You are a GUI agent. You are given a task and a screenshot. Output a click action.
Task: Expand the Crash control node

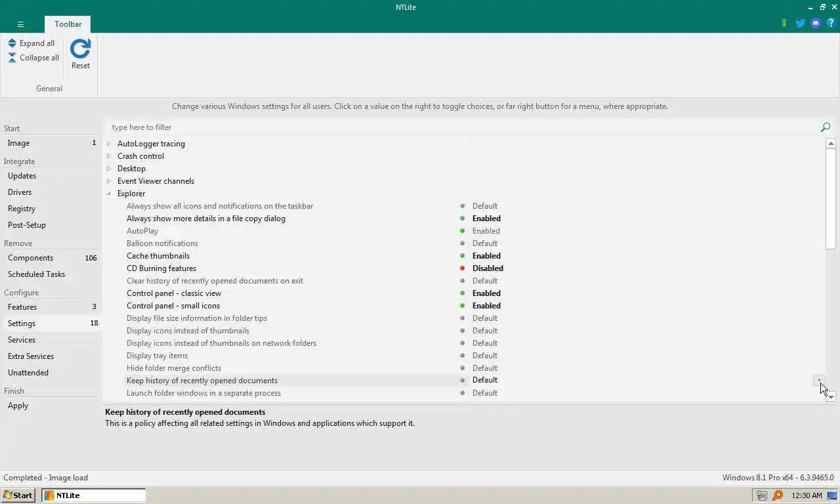pyautogui.click(x=109, y=156)
